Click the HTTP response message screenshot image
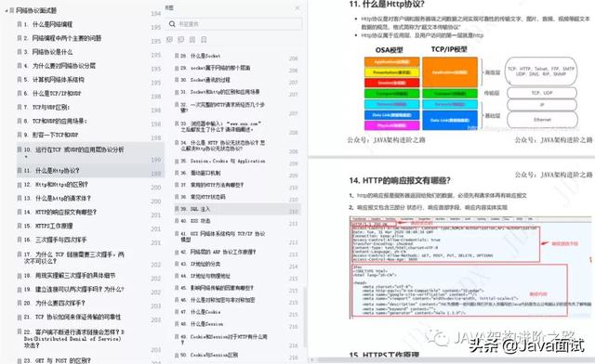Viewport: 595px width, 364px height. (x=470, y=267)
